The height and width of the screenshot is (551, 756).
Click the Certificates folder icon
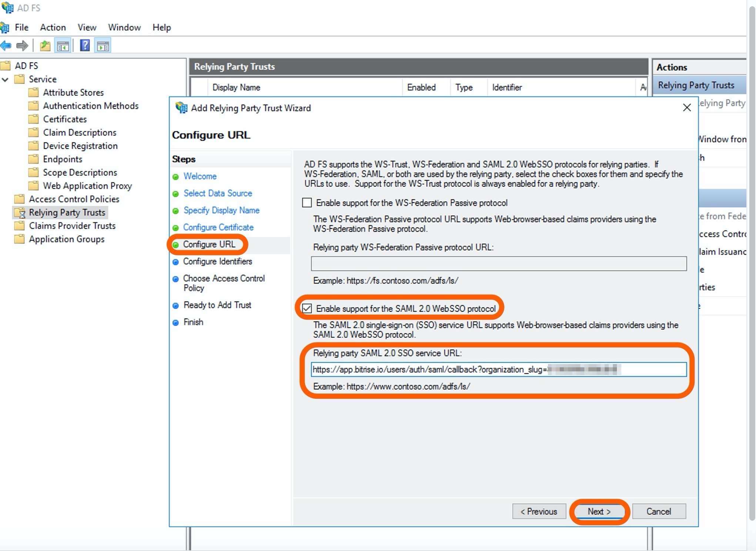(x=34, y=119)
